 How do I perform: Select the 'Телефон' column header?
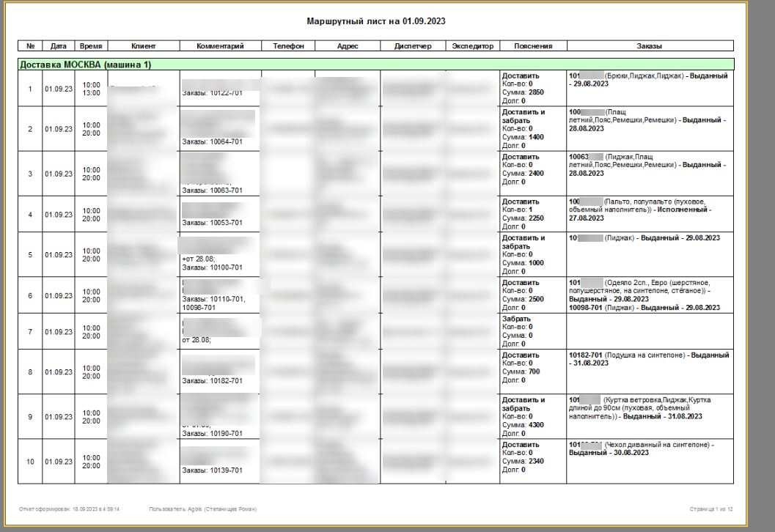click(288, 46)
